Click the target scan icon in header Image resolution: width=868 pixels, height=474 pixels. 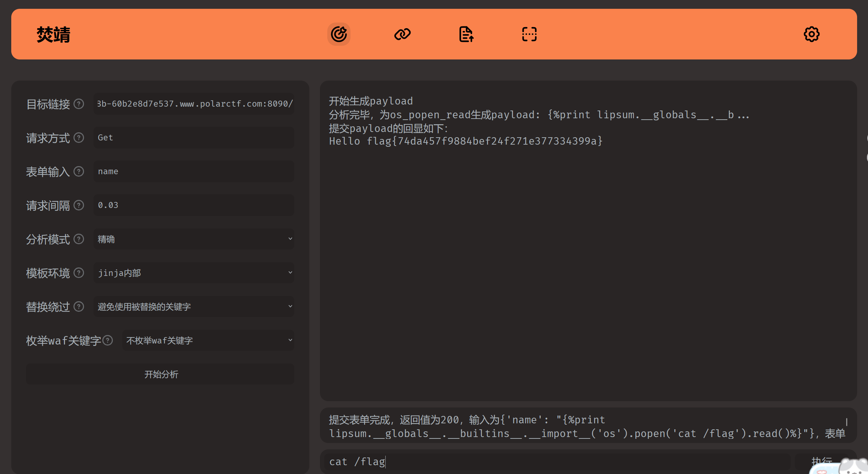click(339, 34)
